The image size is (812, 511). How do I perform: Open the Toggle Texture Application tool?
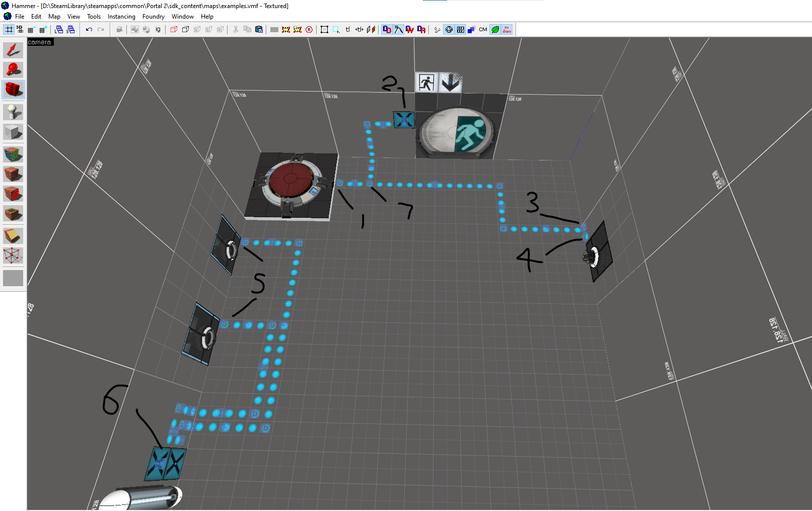(13, 154)
